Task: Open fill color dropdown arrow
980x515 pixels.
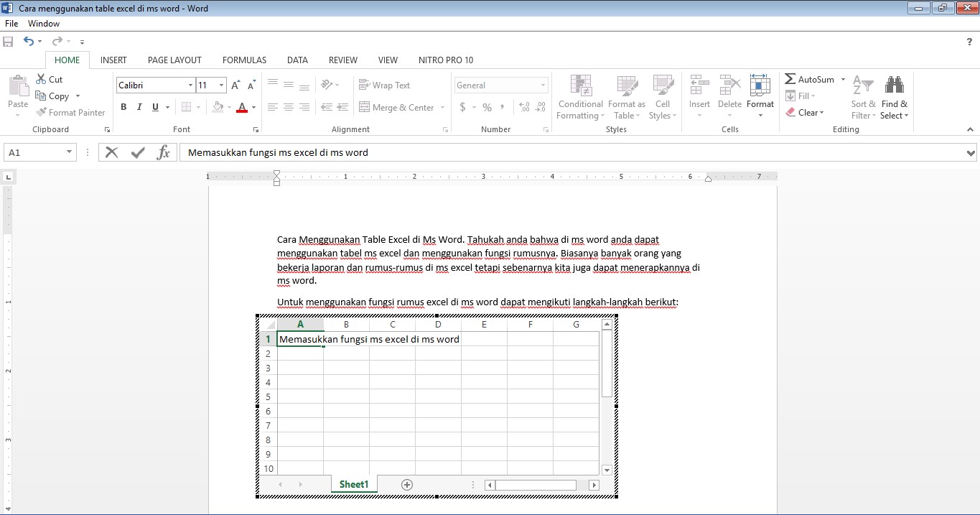Action: (x=229, y=107)
